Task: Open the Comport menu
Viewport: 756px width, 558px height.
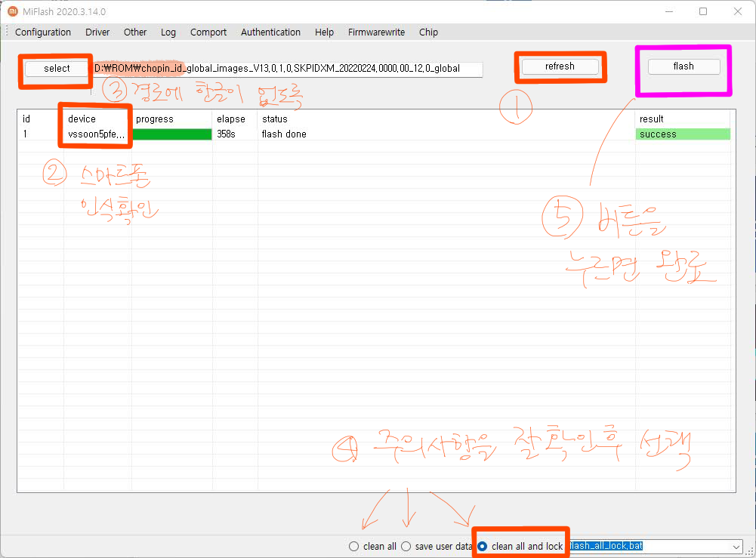Action: coord(208,32)
